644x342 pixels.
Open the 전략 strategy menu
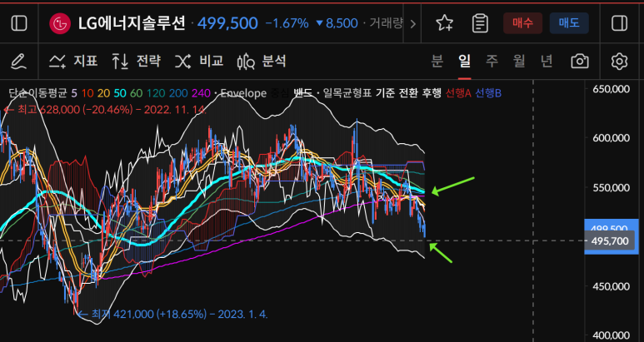(x=137, y=62)
